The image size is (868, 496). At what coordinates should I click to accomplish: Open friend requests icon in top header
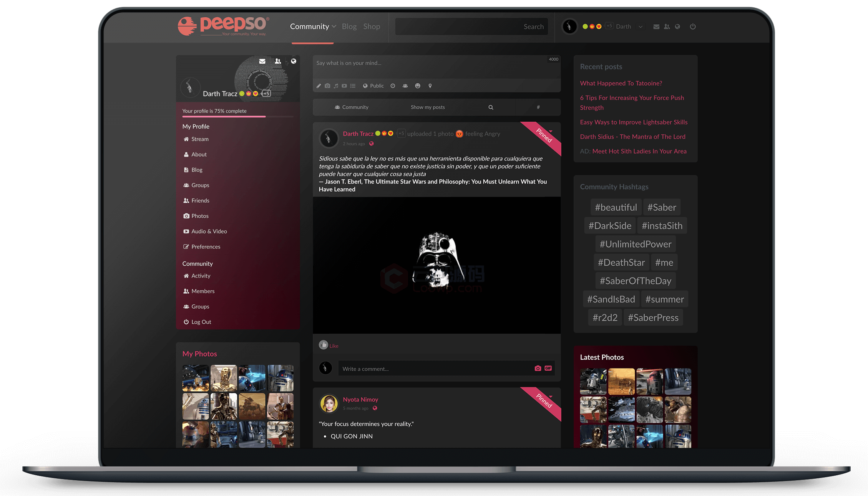coord(667,26)
